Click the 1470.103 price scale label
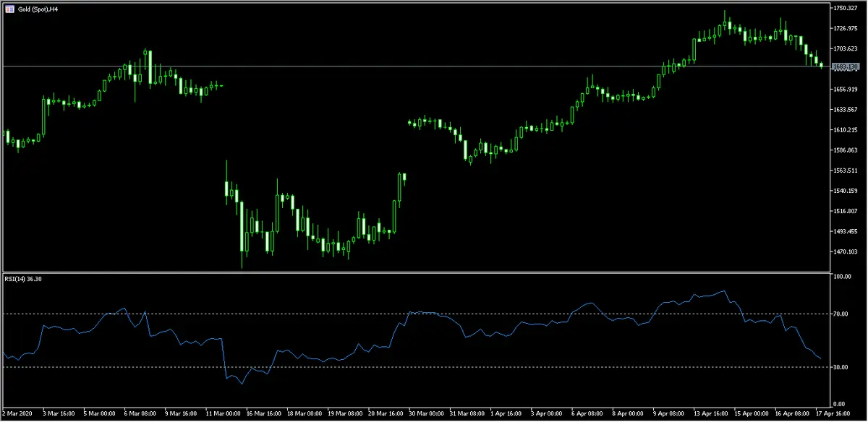Viewport: 868px width, 422px height. 845,251
